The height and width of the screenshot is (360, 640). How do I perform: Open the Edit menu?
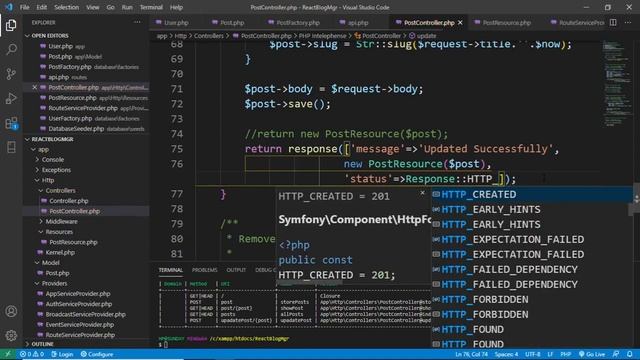pos(42,7)
